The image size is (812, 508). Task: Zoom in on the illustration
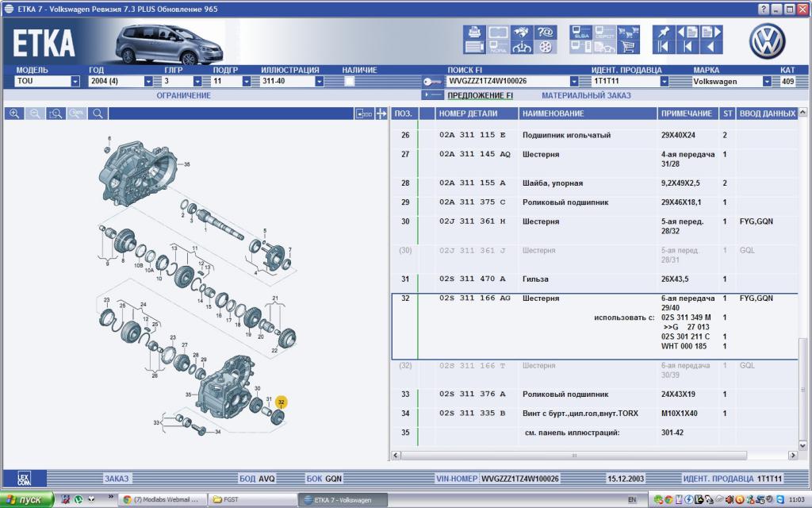[14, 114]
